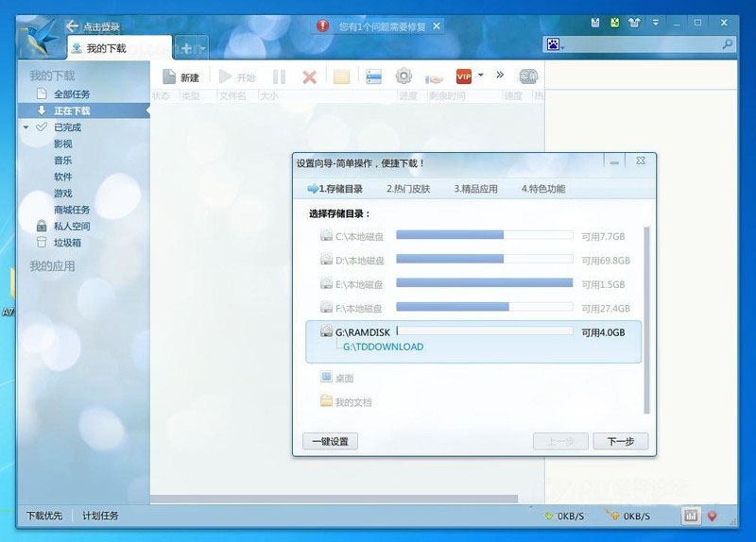Delete the task with the red X icon
The image size is (756, 542).
click(x=310, y=77)
